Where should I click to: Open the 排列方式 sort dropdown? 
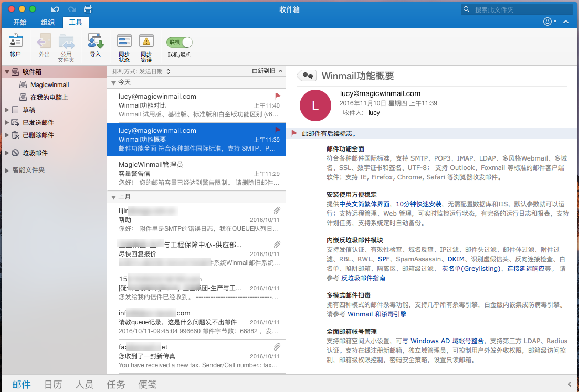[141, 71]
